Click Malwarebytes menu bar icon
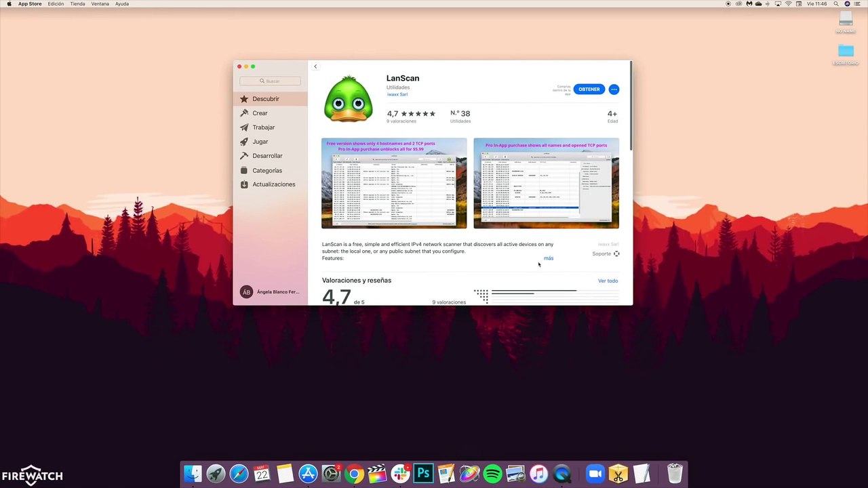868x488 pixels. click(x=749, y=3)
